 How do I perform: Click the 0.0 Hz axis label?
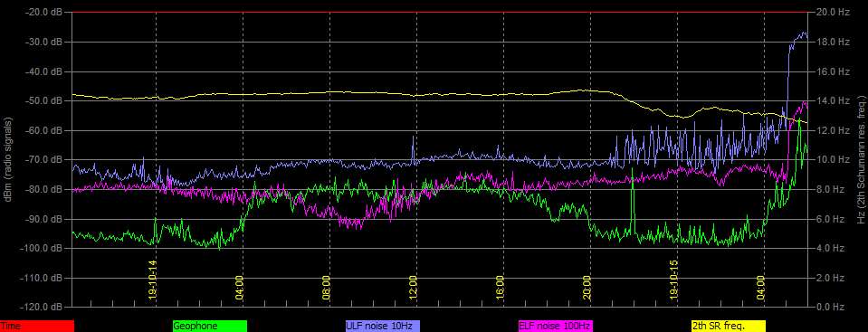click(x=830, y=307)
